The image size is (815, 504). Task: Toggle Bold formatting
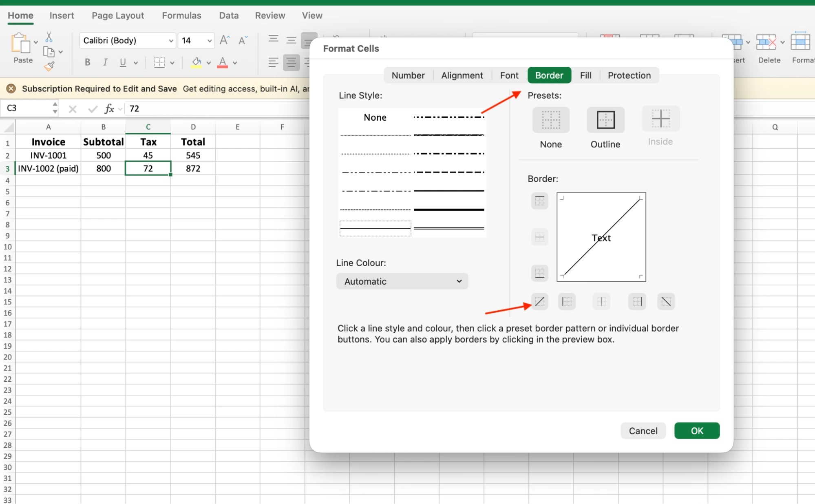pos(87,62)
